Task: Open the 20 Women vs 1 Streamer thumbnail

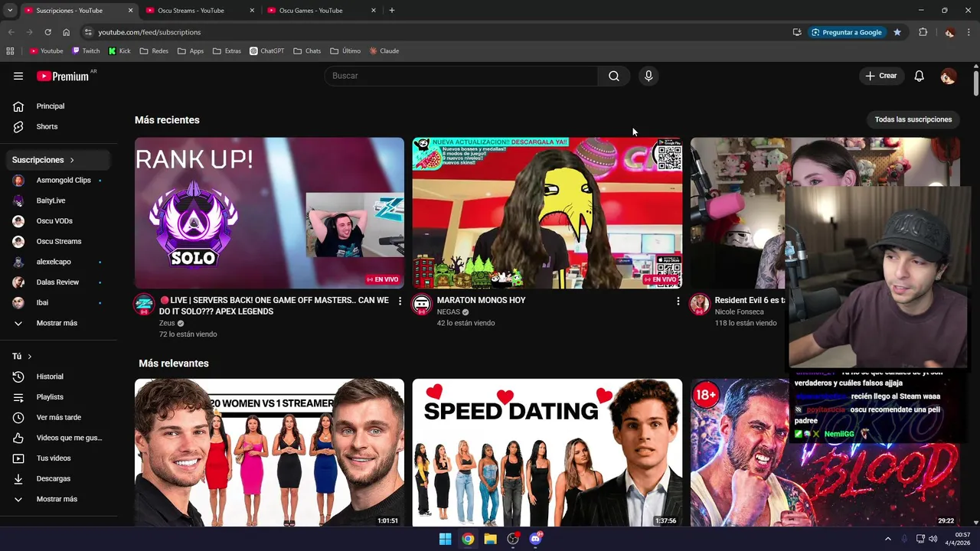Action: click(x=269, y=452)
